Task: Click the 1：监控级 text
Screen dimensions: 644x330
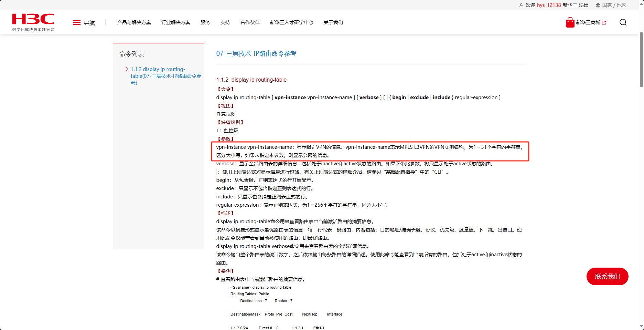Action: click(227, 131)
